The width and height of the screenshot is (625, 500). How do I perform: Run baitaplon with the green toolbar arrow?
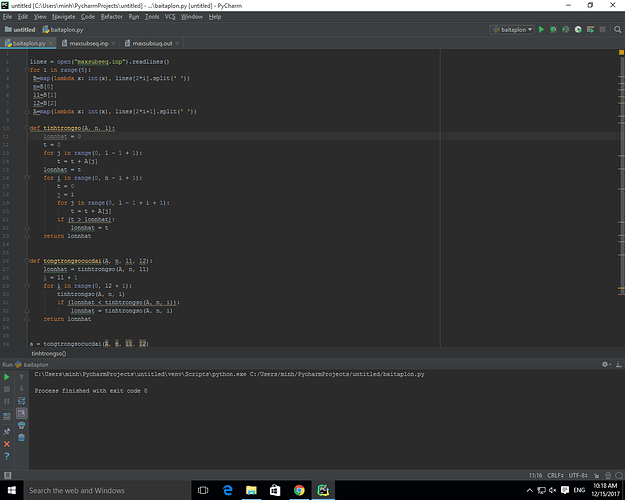[x=541, y=30]
